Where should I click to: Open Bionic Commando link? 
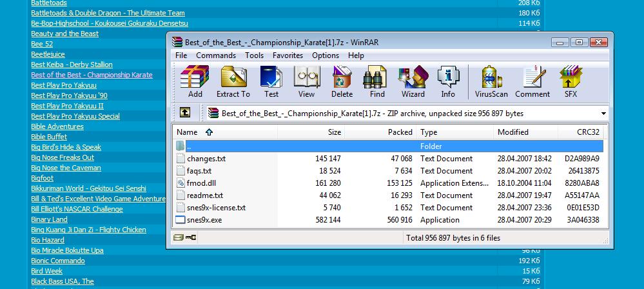pos(58,261)
